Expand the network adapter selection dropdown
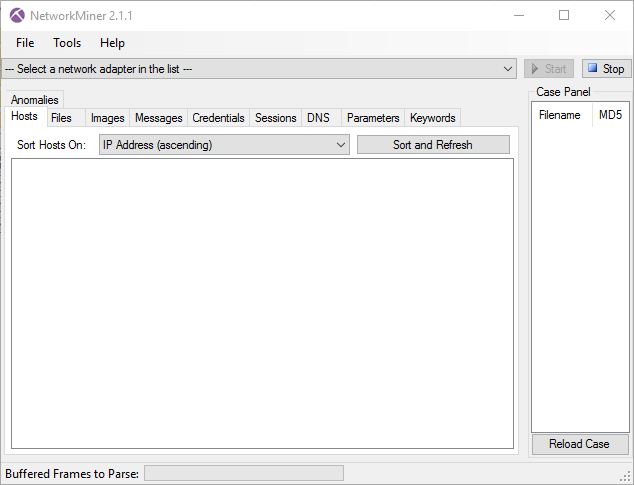The image size is (634, 485). coord(508,69)
